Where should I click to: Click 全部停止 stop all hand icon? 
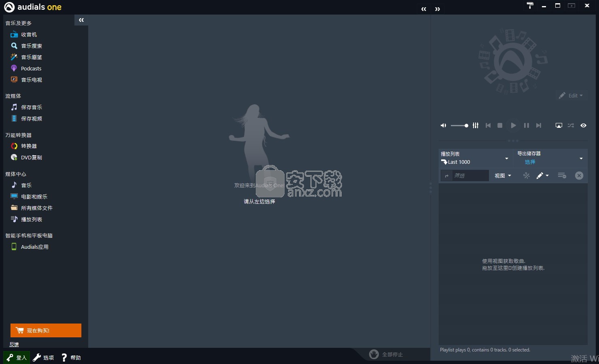[374, 354]
